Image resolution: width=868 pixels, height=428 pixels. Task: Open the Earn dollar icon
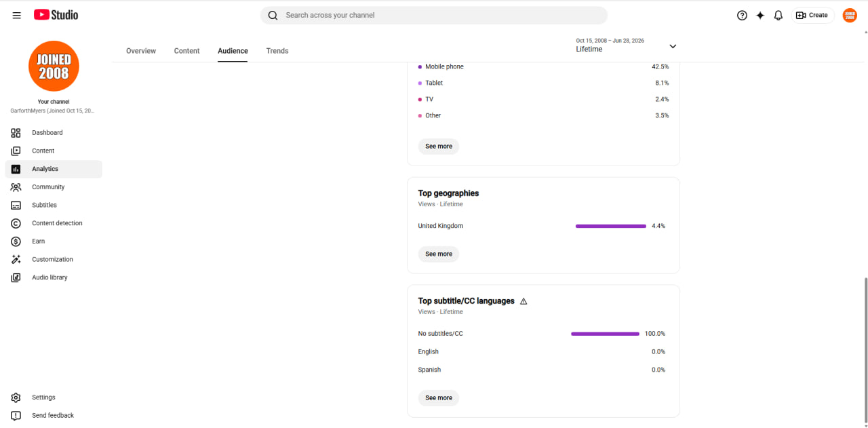[x=16, y=241]
